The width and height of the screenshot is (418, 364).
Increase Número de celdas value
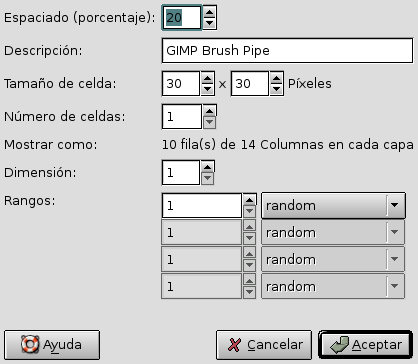click(209, 111)
